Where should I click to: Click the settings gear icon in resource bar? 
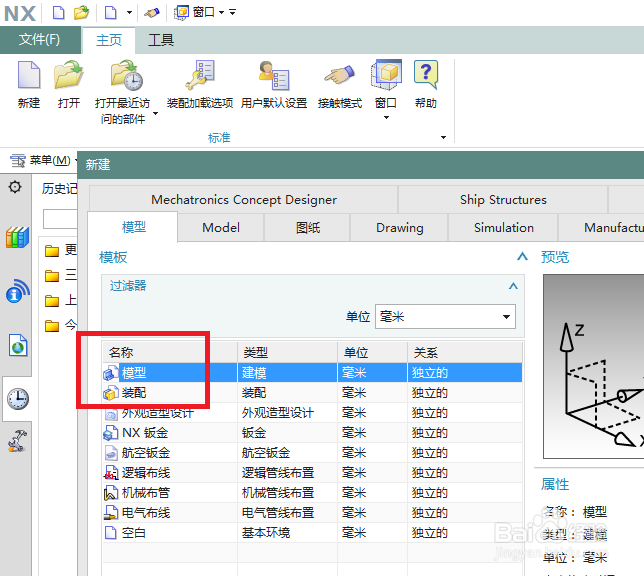click(15, 187)
